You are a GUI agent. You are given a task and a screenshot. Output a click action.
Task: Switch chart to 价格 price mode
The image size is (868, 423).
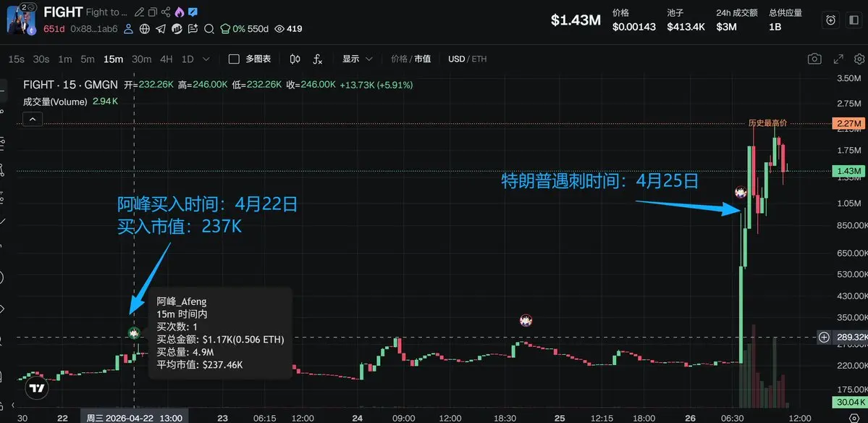click(x=399, y=59)
